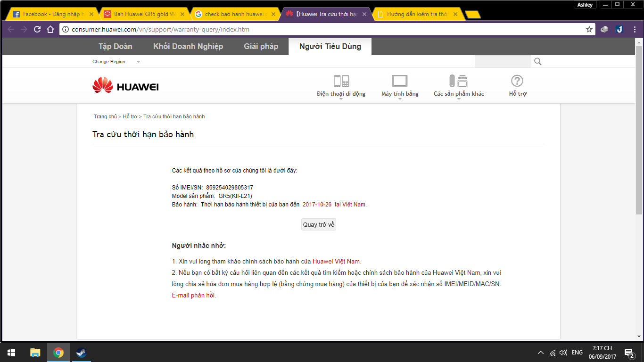
Task: Click the address bar URL
Action: (160, 29)
